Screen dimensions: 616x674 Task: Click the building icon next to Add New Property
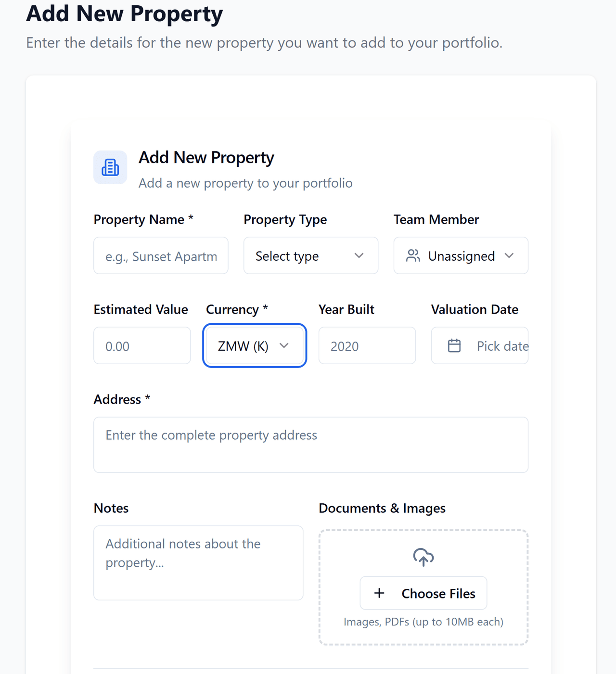tap(110, 167)
